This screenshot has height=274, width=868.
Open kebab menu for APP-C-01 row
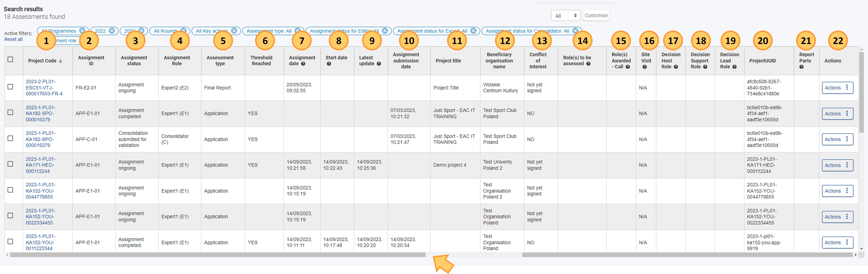pyautogui.click(x=847, y=139)
